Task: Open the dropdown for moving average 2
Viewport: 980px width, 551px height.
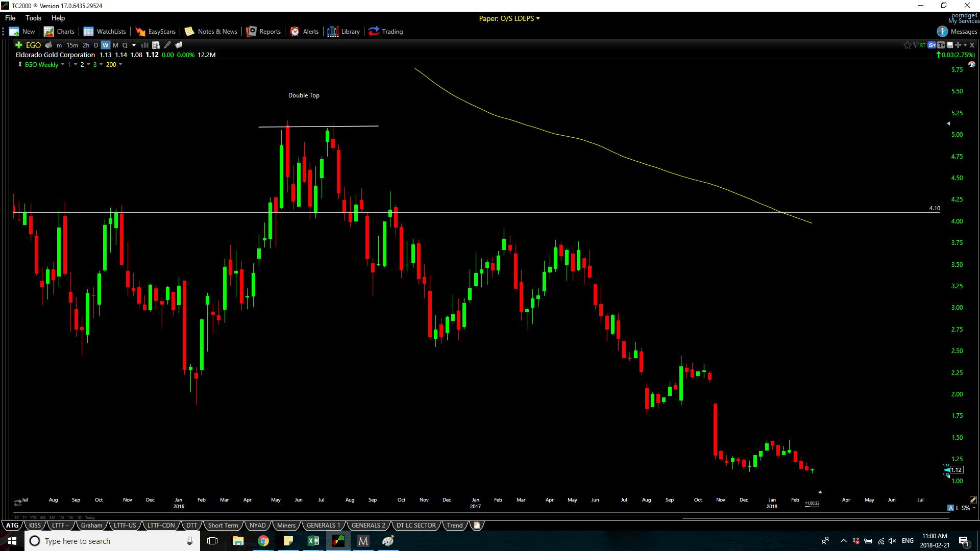Action: click(88, 64)
